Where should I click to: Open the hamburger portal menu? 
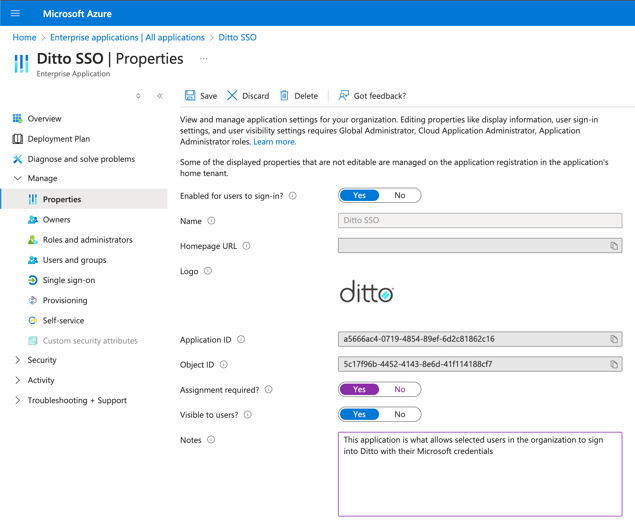(x=15, y=13)
